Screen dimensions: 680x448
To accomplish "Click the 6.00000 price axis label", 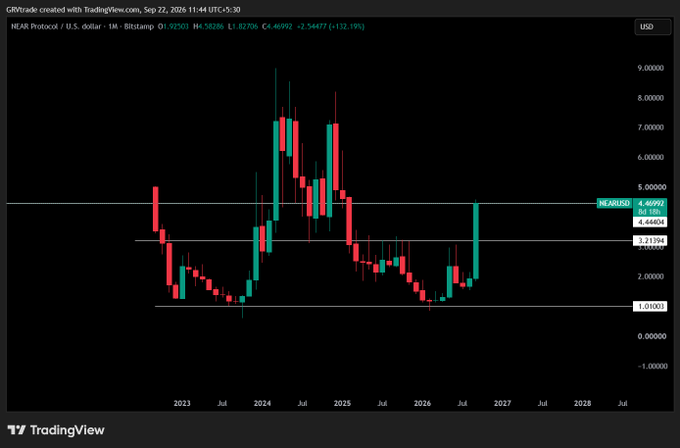I will [650, 157].
